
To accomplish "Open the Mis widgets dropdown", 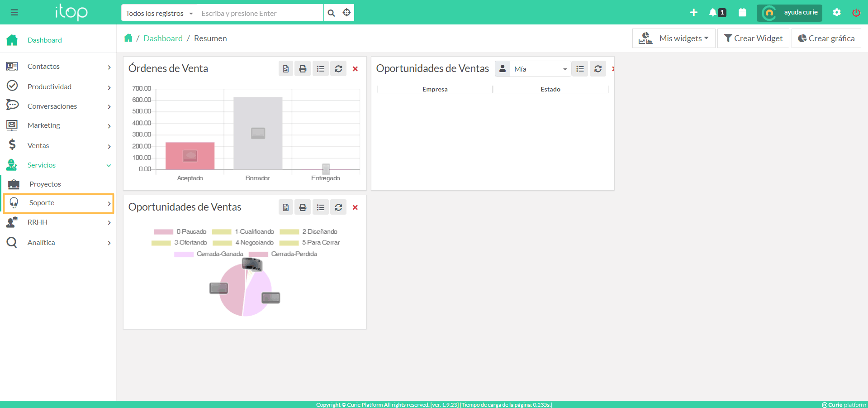I will click(674, 38).
